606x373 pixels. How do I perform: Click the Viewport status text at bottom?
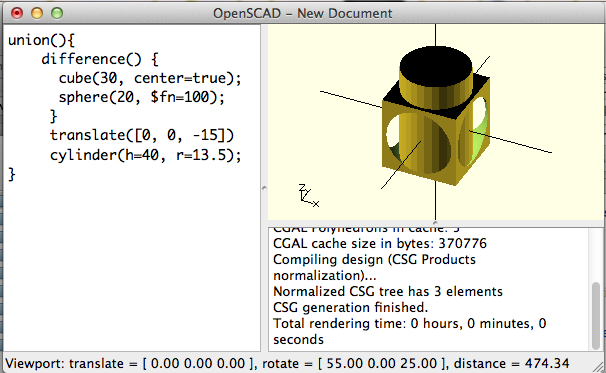[x=287, y=364]
